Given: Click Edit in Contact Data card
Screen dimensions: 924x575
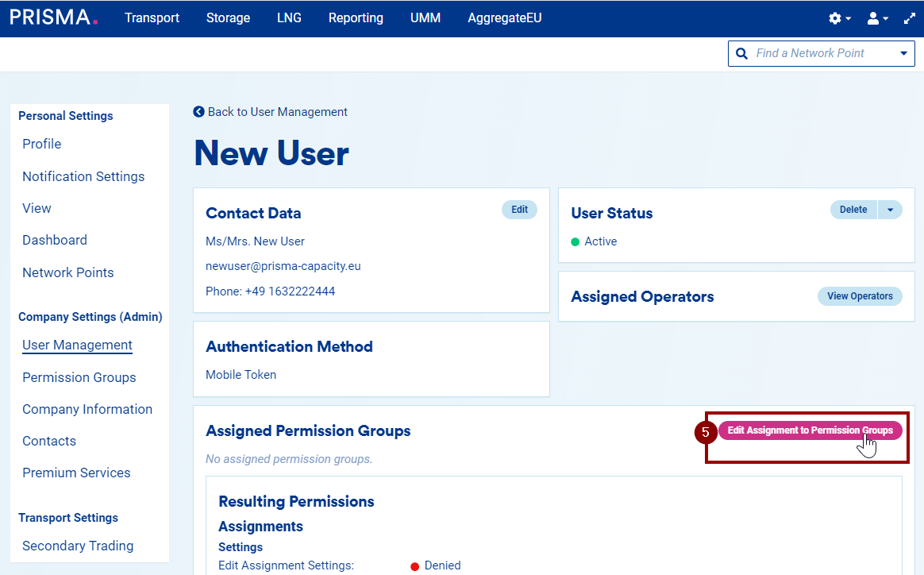Looking at the screenshot, I should (x=519, y=210).
